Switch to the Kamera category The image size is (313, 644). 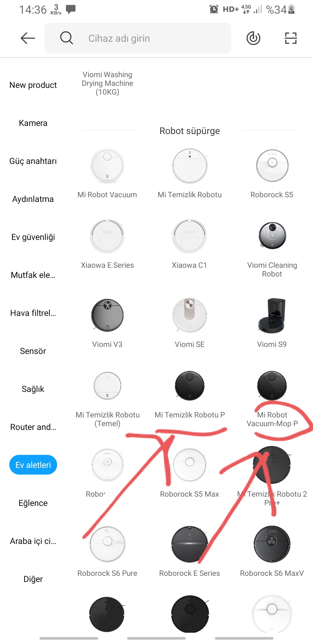[33, 123]
